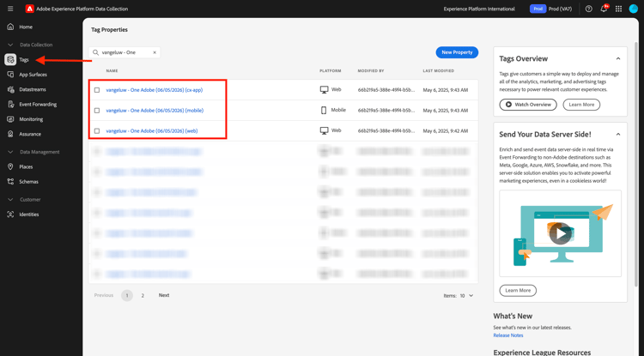Viewport: 644px width, 356px height.
Task: Click Web platform icon for (web) row
Action: pyautogui.click(x=324, y=130)
